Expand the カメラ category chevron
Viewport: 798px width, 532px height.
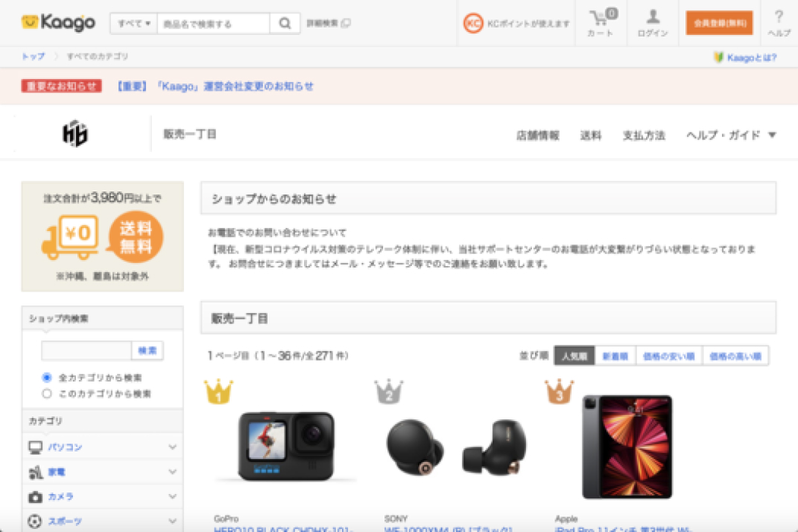[x=173, y=496]
